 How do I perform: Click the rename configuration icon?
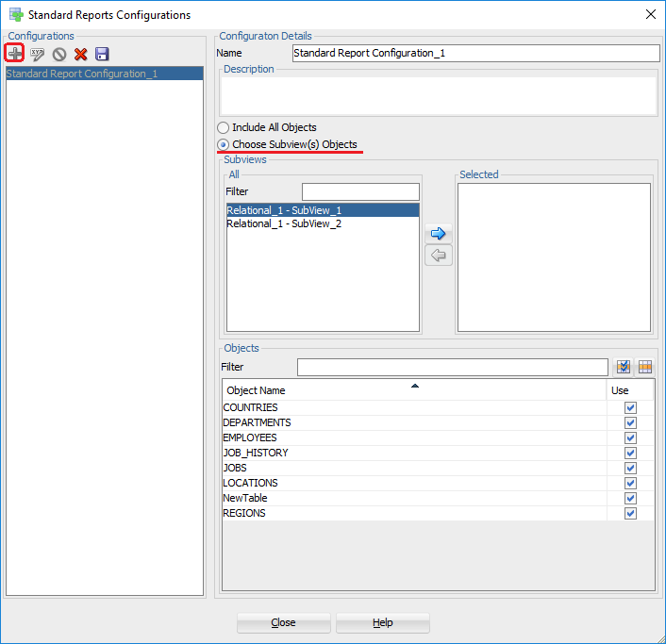(37, 55)
